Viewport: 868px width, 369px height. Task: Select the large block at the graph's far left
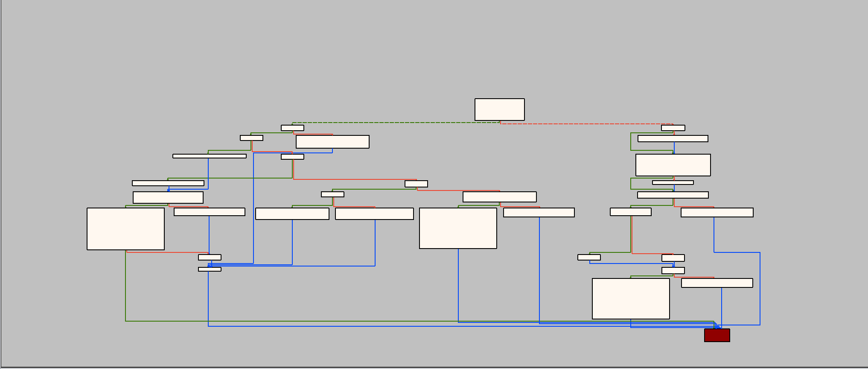click(125, 229)
